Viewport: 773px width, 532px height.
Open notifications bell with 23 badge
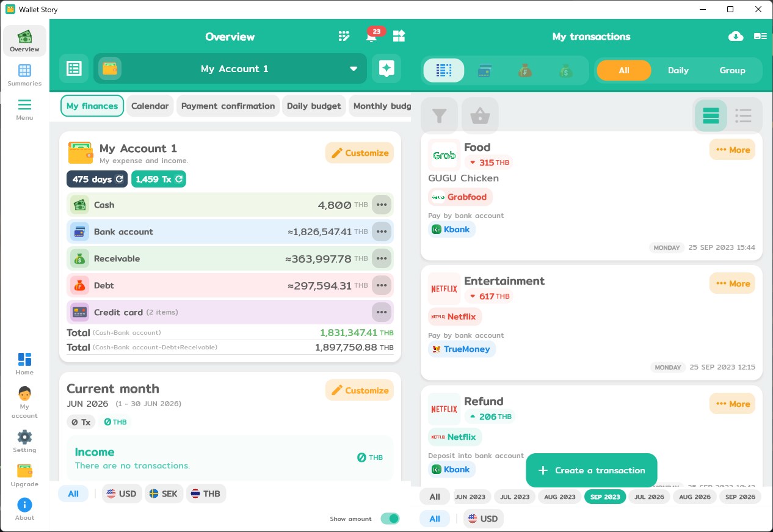[x=371, y=37]
